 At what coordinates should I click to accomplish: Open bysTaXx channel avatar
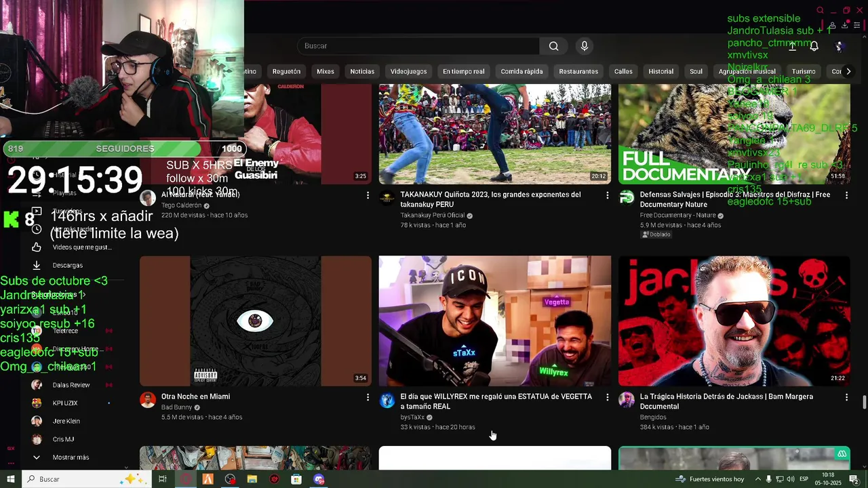[387, 400]
